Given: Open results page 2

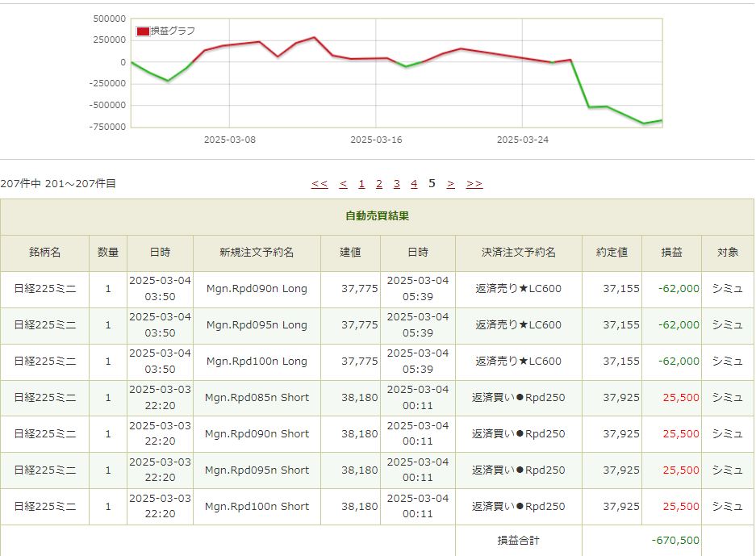Looking at the screenshot, I should click(x=379, y=184).
